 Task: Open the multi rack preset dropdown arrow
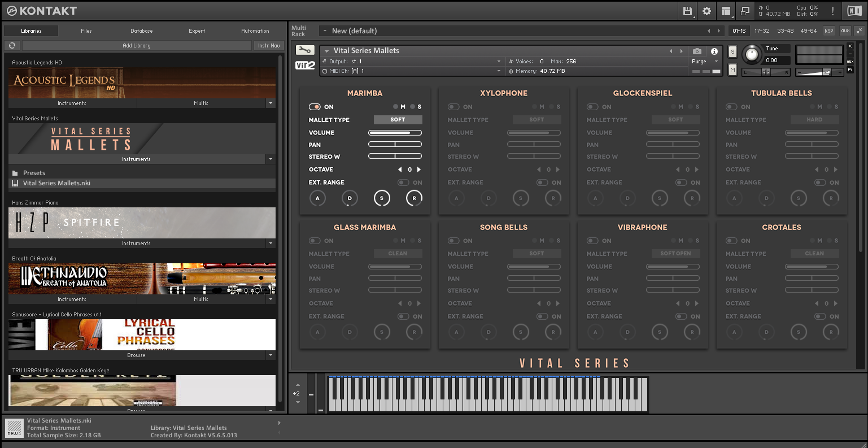click(325, 31)
